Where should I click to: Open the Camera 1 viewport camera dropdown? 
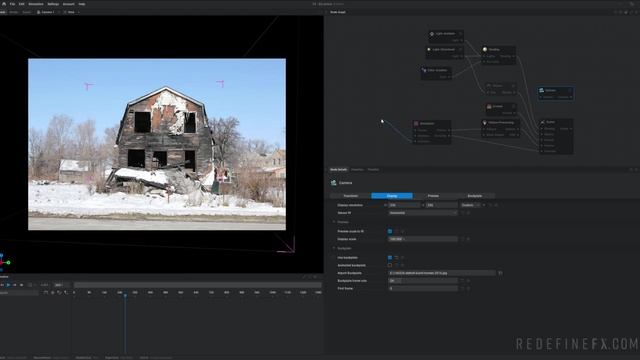[x=47, y=12]
